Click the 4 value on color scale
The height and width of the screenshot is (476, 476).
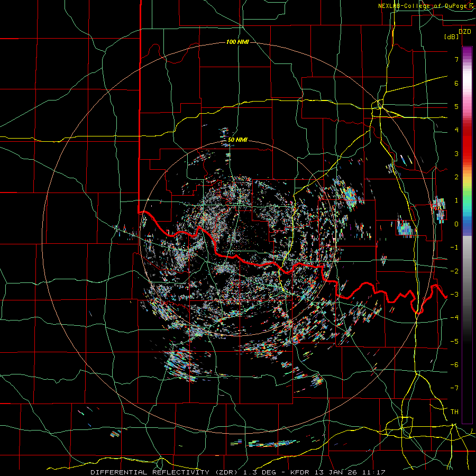[x=456, y=130]
